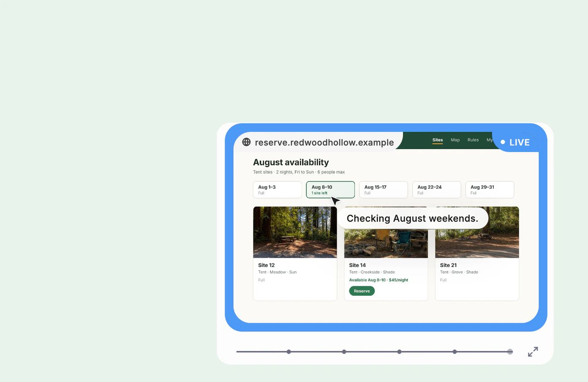The image size is (588, 382).
Task: Click the "Checking August weekends." caption bubble
Action: tap(413, 218)
